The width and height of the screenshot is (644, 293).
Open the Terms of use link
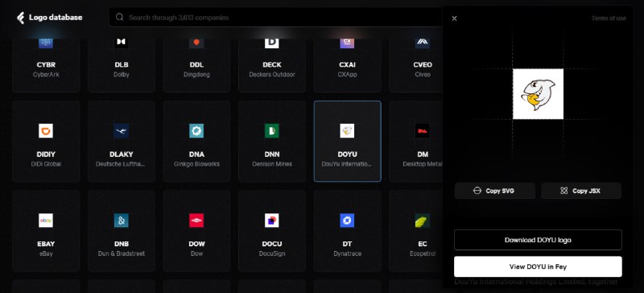tap(609, 18)
